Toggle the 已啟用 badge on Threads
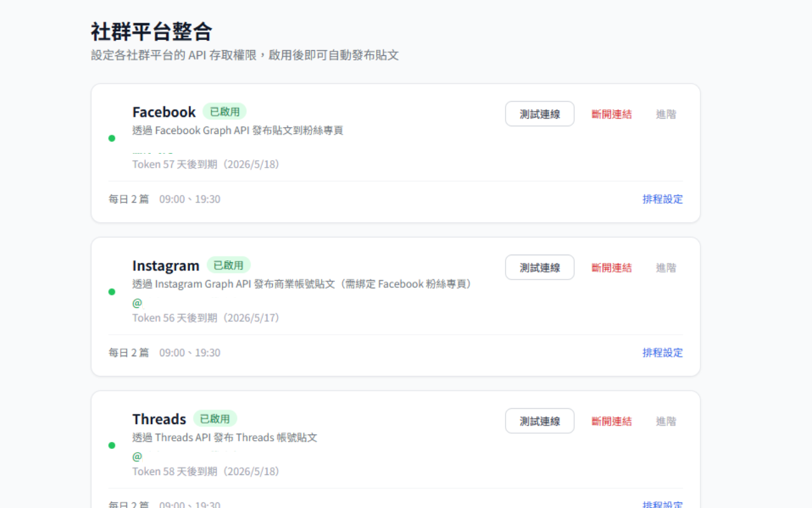 pos(216,418)
